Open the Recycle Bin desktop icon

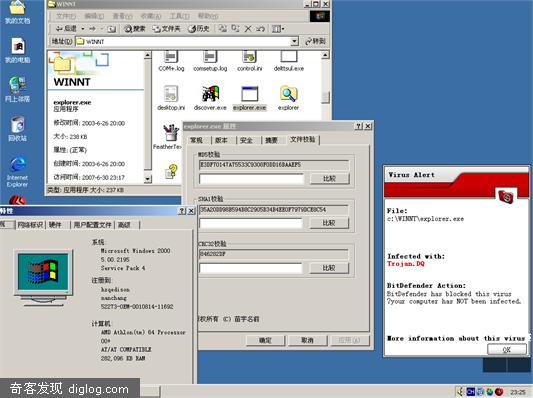(17, 129)
